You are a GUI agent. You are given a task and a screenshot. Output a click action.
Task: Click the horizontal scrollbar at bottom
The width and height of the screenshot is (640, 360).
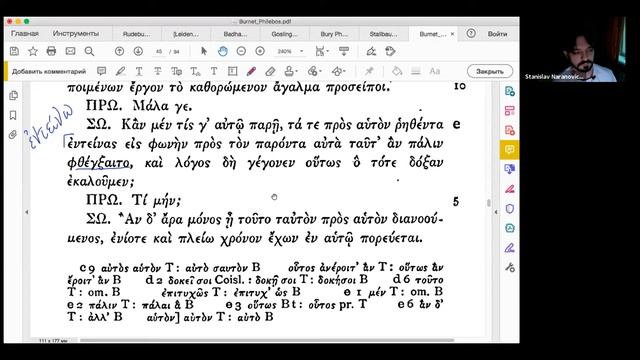tap(267, 340)
